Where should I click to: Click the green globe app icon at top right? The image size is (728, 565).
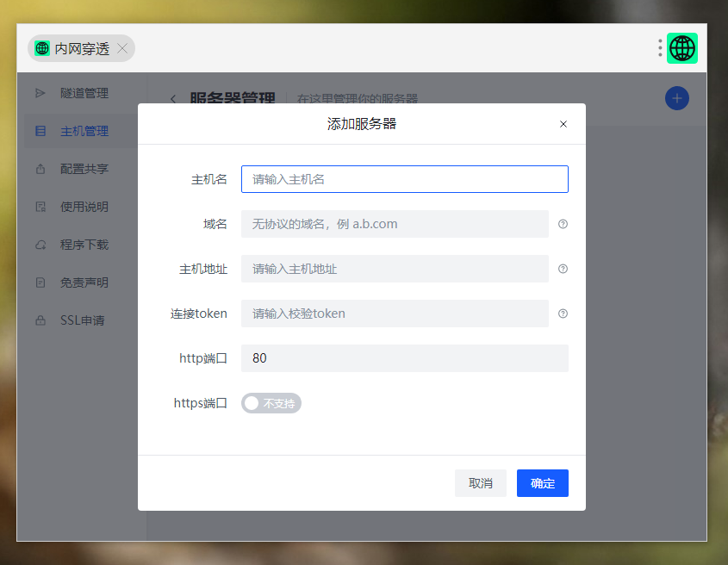tap(682, 48)
